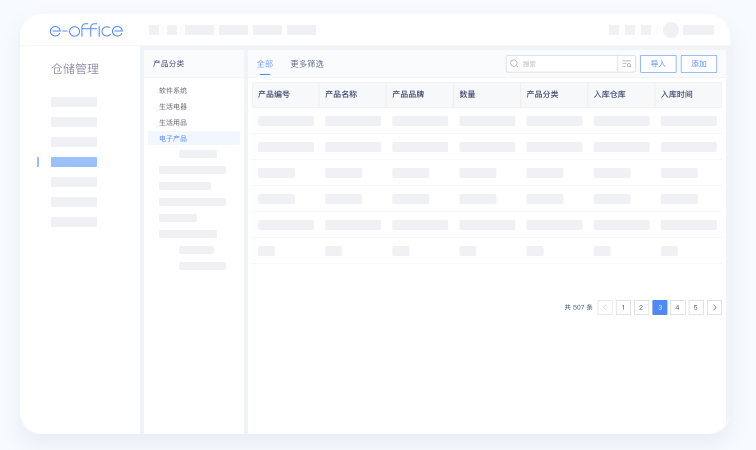Jump to page 5 in pagination
Viewport: 756px width, 450px height.
[x=696, y=308]
